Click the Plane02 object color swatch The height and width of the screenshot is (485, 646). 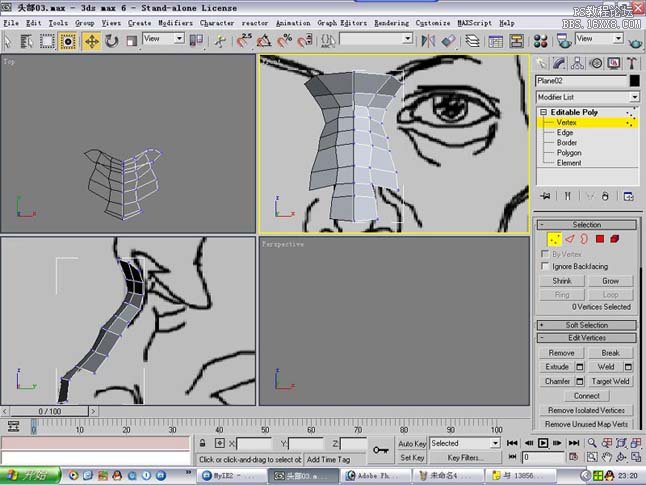635,81
